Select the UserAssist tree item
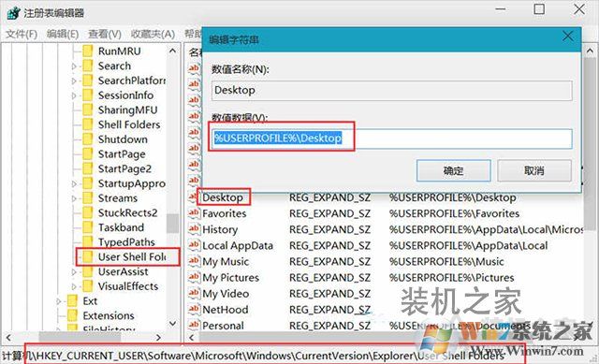The width and height of the screenshot is (599, 364). 123,271
